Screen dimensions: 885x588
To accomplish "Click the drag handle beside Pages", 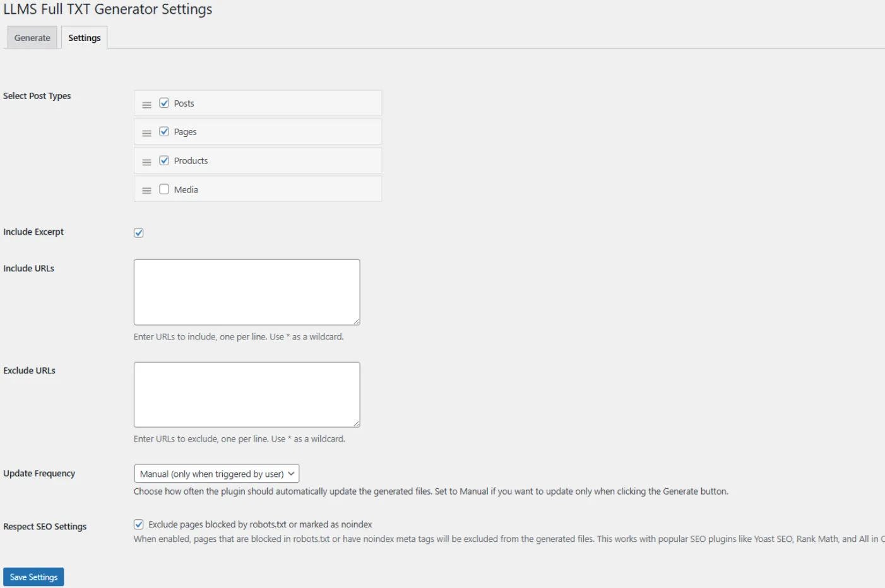I will pyautogui.click(x=146, y=133).
